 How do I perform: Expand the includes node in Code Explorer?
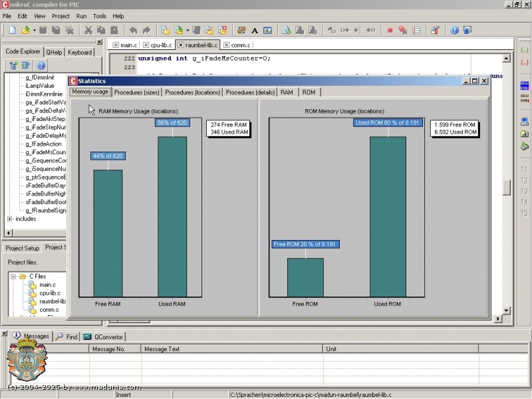[x=9, y=219]
